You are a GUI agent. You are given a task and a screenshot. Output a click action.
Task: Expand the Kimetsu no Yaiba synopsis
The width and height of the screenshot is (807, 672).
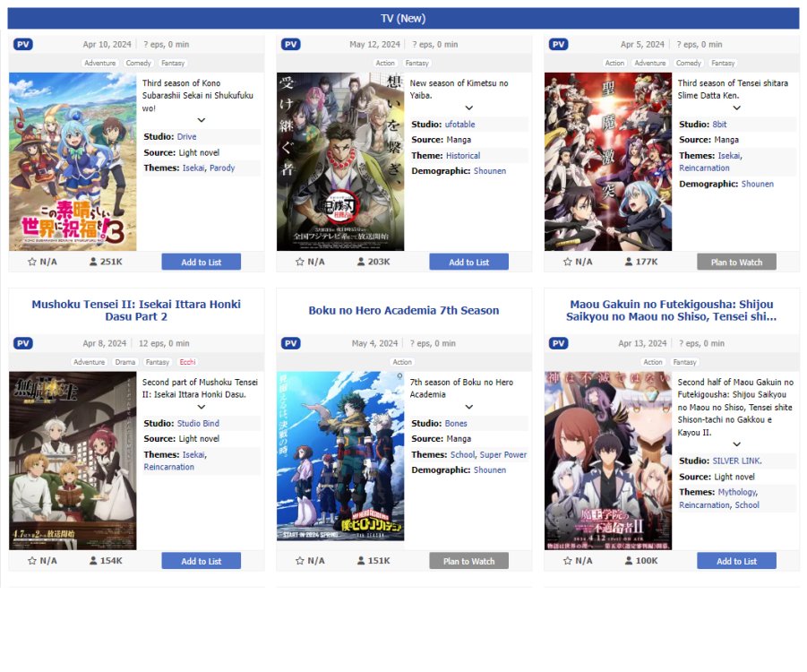[x=468, y=108]
